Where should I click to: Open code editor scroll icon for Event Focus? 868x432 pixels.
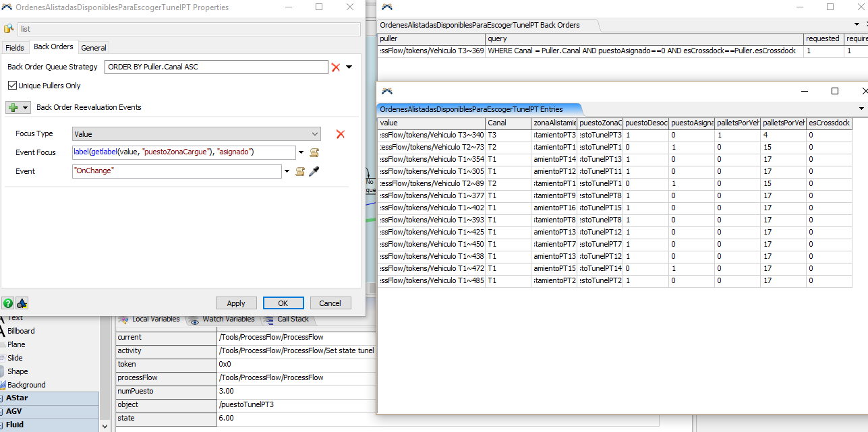click(x=314, y=152)
